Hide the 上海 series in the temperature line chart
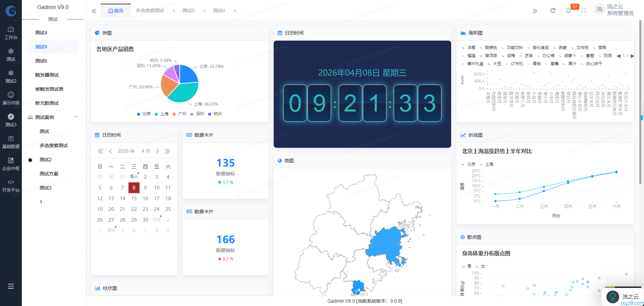644x306 pixels. pyautogui.click(x=487, y=164)
